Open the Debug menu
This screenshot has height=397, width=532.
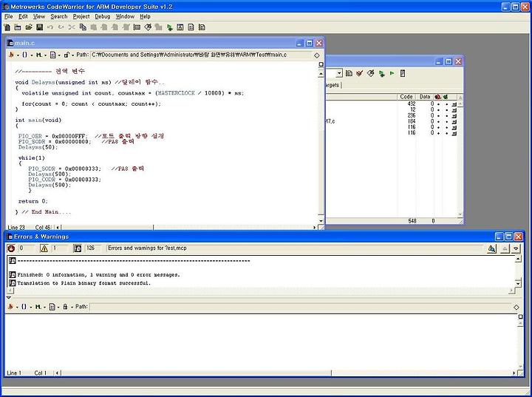click(103, 16)
